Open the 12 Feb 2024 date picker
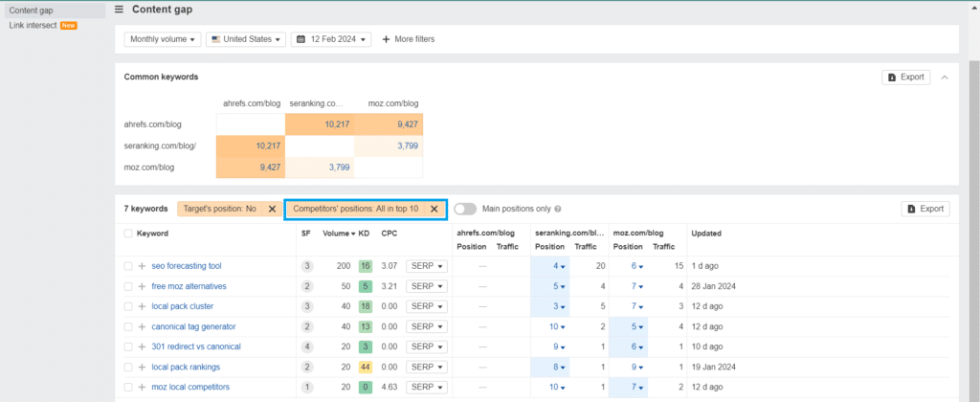 tap(331, 39)
